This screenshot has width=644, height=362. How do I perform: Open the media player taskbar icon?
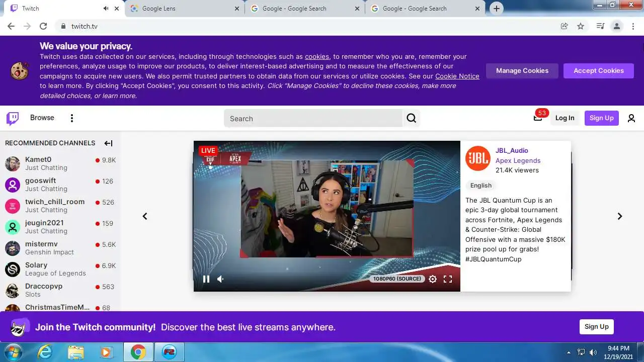[106, 352]
